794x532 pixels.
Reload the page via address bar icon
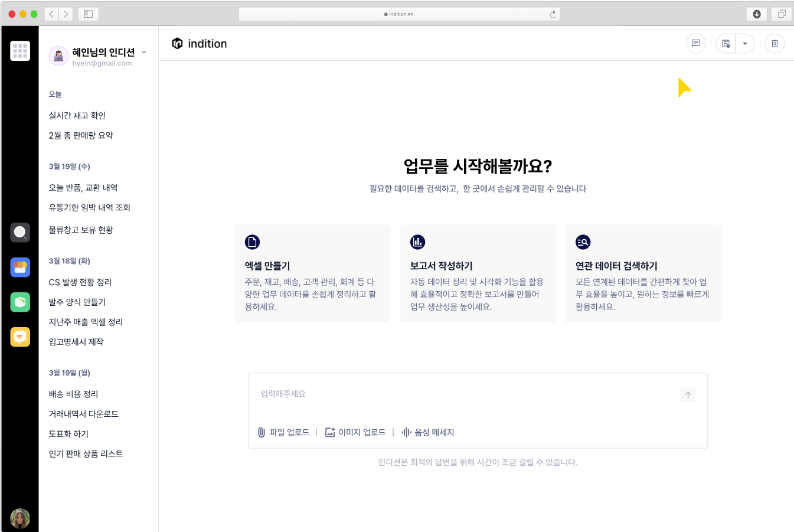click(553, 14)
